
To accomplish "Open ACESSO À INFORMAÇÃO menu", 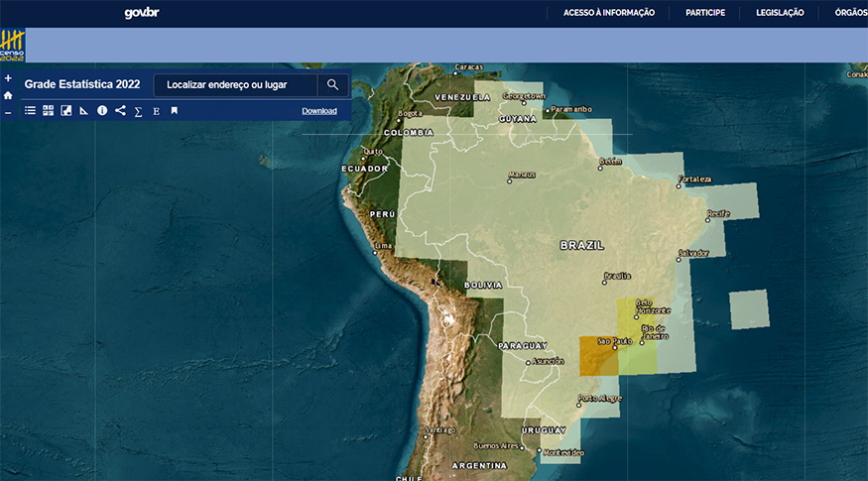I will (609, 13).
